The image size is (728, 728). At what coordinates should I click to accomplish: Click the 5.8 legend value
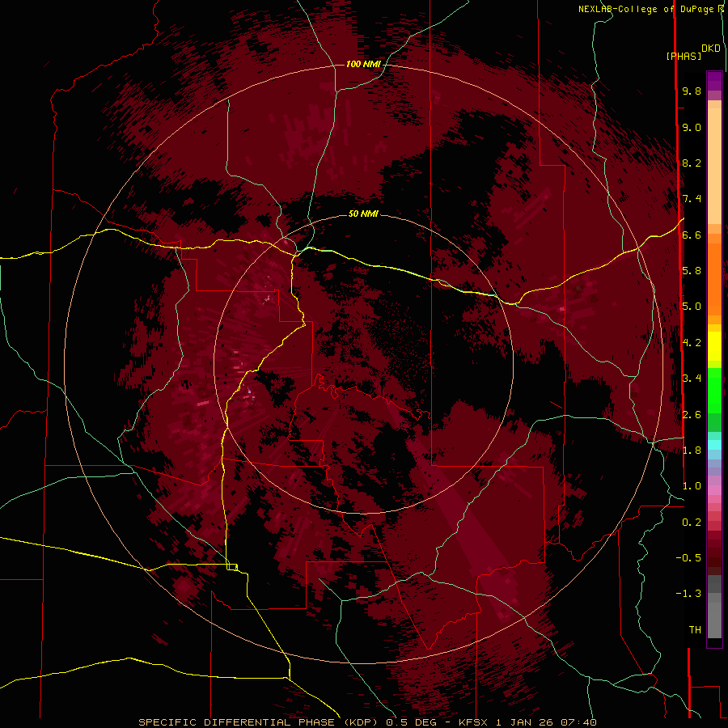click(x=692, y=271)
